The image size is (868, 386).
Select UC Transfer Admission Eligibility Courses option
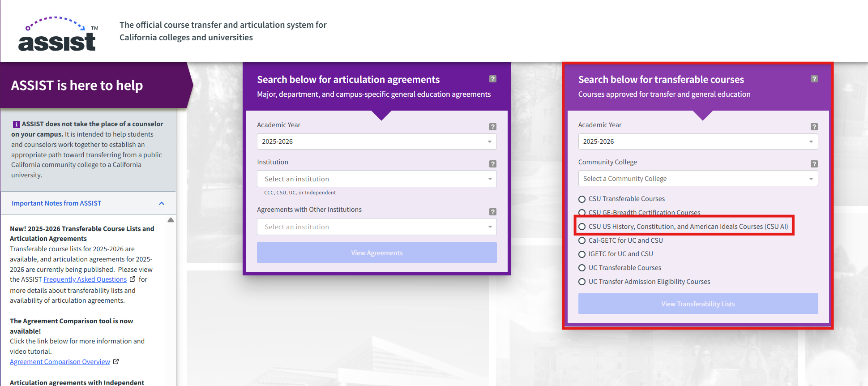[582, 282]
